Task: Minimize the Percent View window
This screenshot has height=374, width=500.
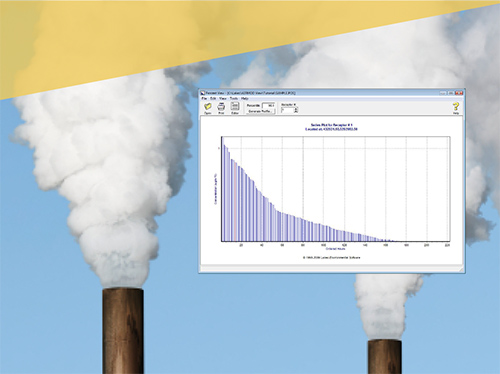Action: click(443, 93)
